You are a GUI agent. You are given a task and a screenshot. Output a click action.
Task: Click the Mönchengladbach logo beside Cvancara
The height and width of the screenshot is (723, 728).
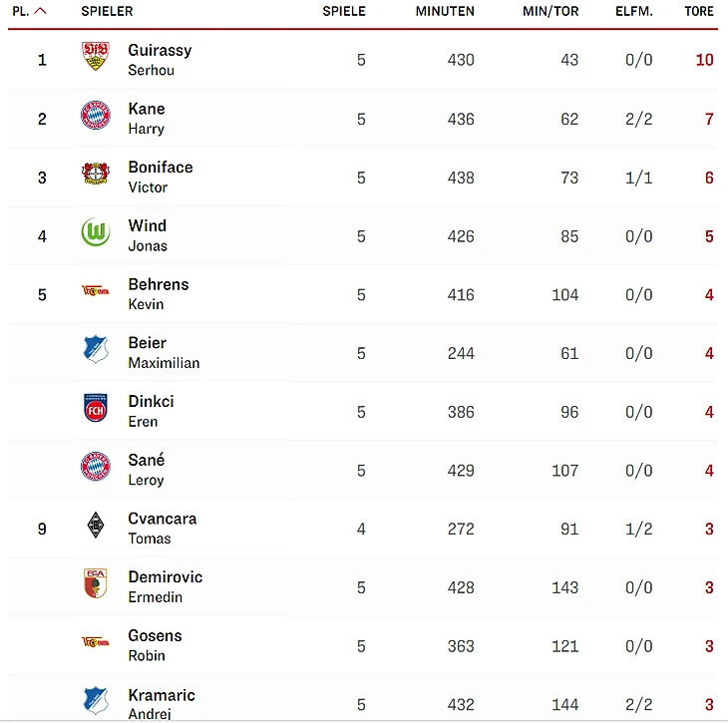click(96, 526)
